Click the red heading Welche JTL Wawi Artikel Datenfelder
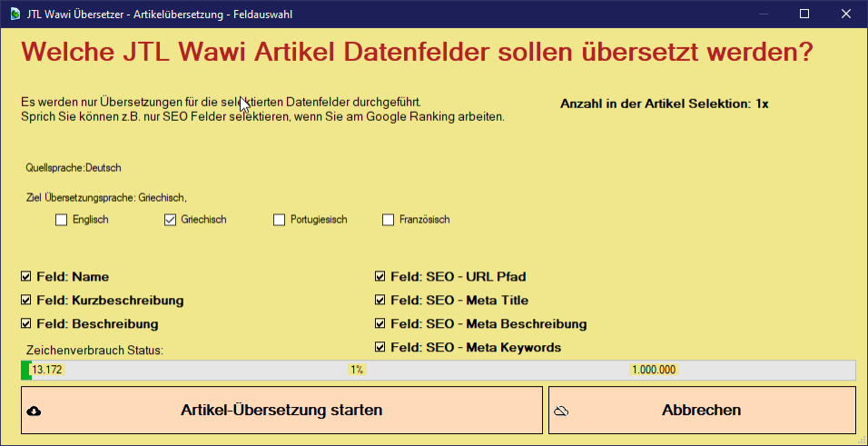 (x=417, y=52)
